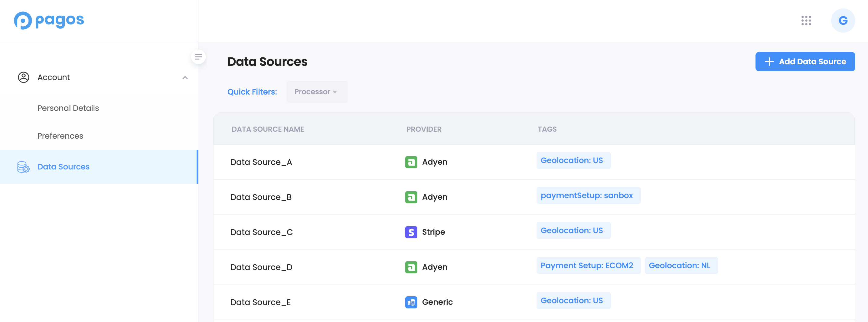Image resolution: width=868 pixels, height=322 pixels.
Task: Open the apps grid menu
Action: point(806,21)
